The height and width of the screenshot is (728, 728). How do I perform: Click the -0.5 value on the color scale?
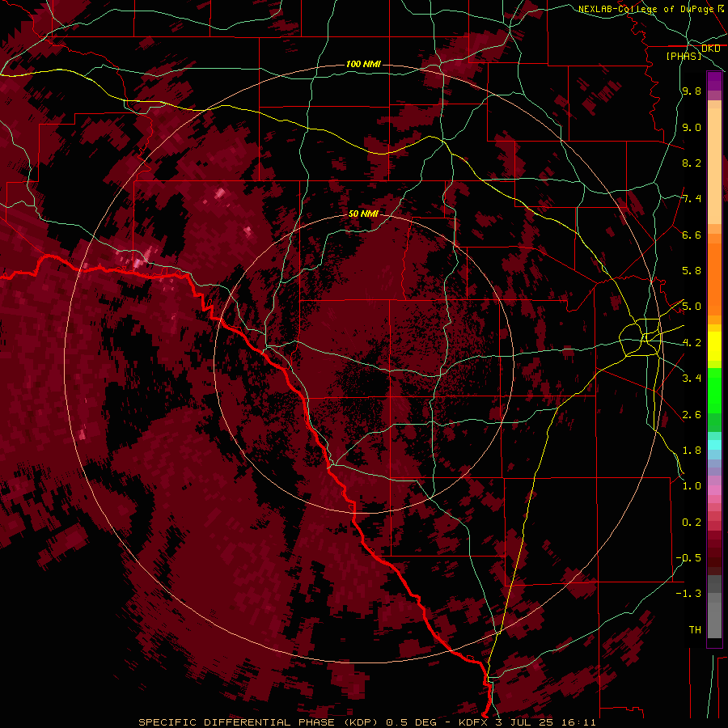[688, 557]
